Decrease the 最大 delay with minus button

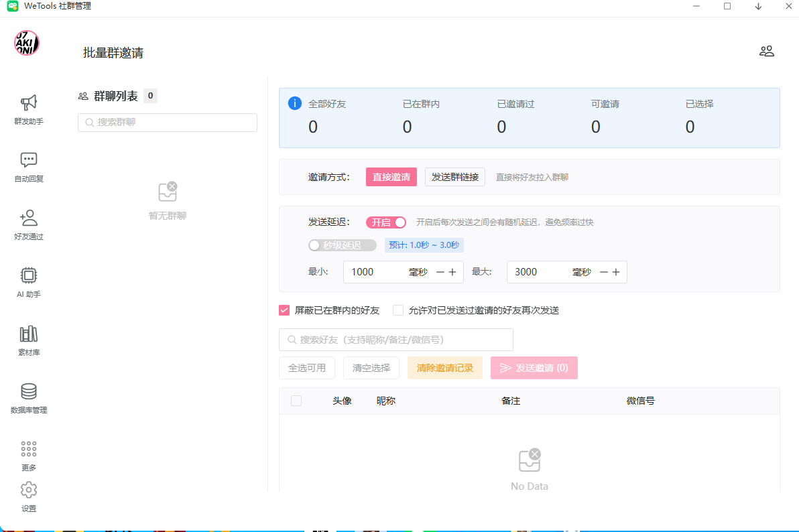603,272
